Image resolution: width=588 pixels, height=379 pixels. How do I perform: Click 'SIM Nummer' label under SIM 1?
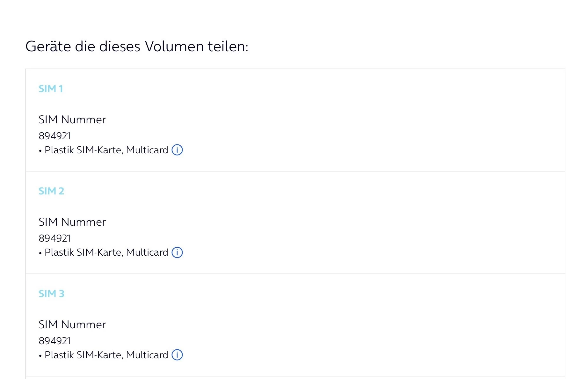tap(72, 120)
